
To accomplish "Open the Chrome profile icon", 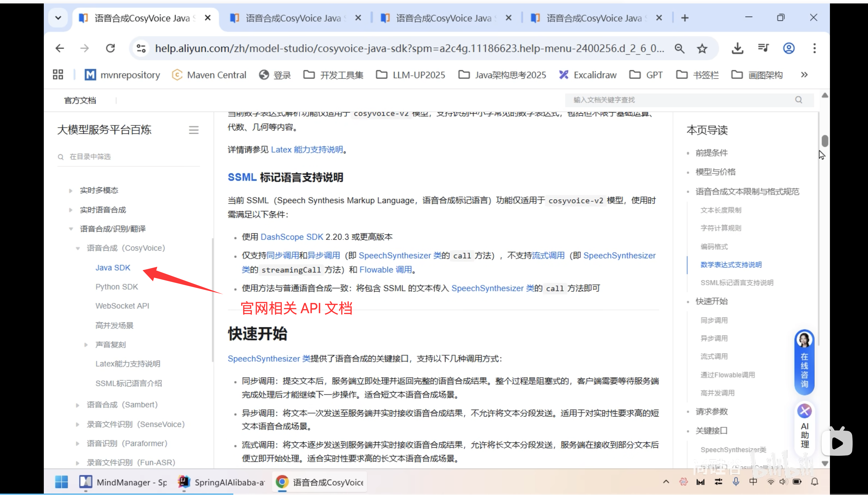I will 789,48.
